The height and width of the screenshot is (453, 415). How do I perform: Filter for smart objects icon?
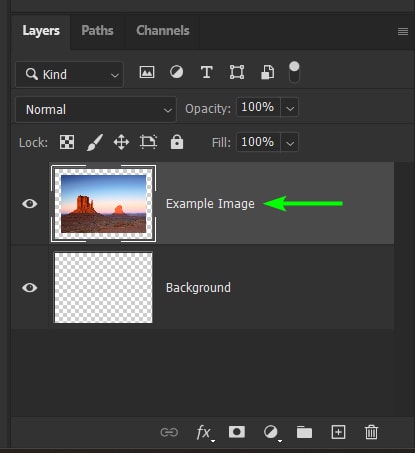coord(267,72)
